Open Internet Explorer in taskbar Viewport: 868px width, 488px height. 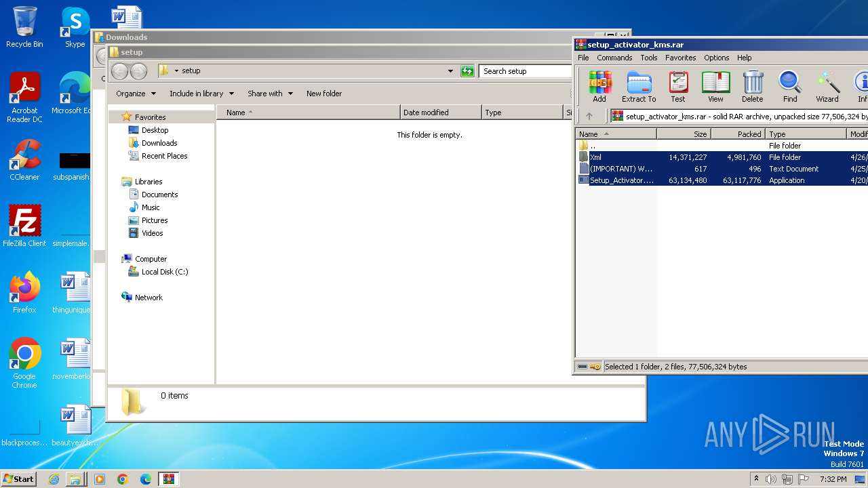pos(54,479)
